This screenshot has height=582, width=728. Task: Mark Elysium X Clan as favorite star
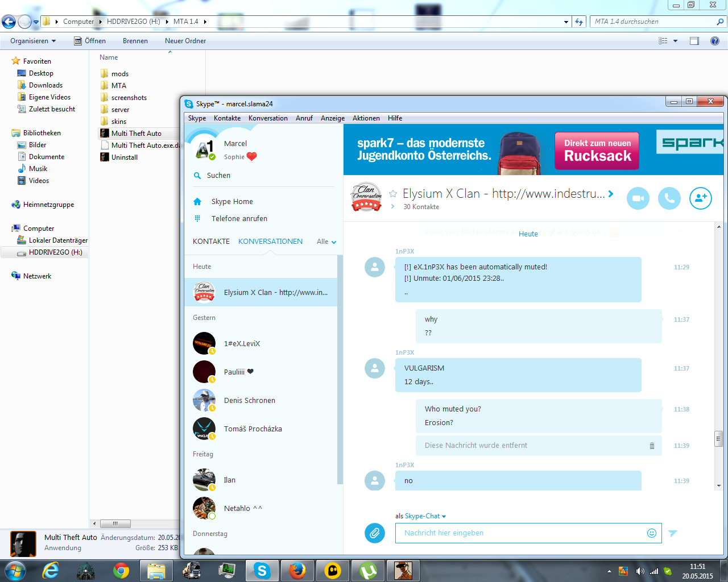pyautogui.click(x=393, y=194)
